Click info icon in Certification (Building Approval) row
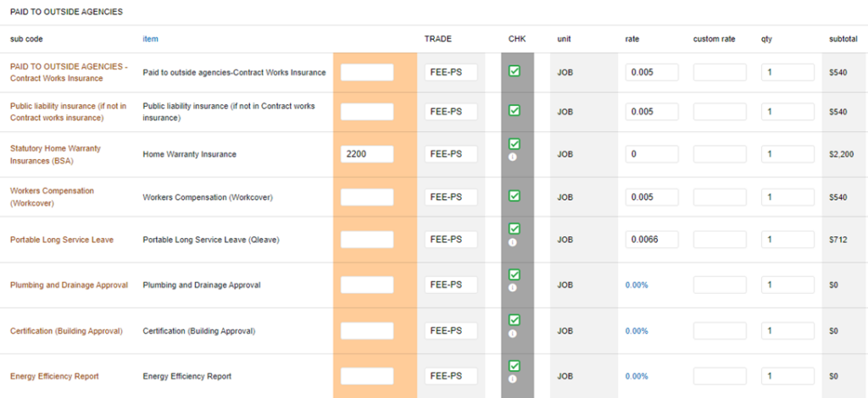 click(514, 333)
